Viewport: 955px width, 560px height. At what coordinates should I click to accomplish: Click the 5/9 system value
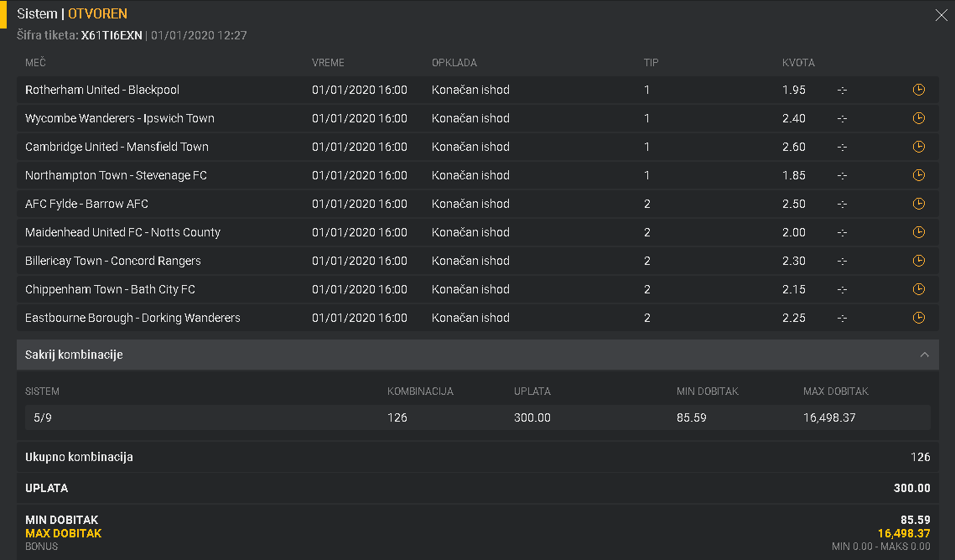[x=43, y=417]
